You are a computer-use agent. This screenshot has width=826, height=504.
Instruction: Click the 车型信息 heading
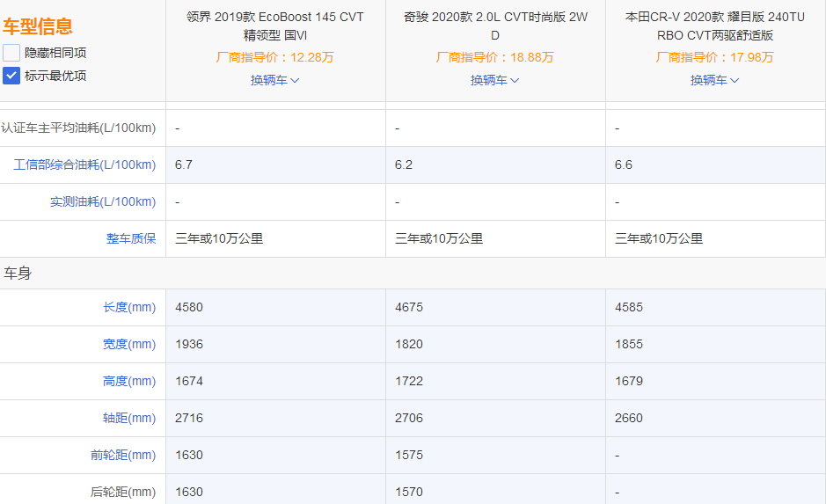(x=38, y=26)
